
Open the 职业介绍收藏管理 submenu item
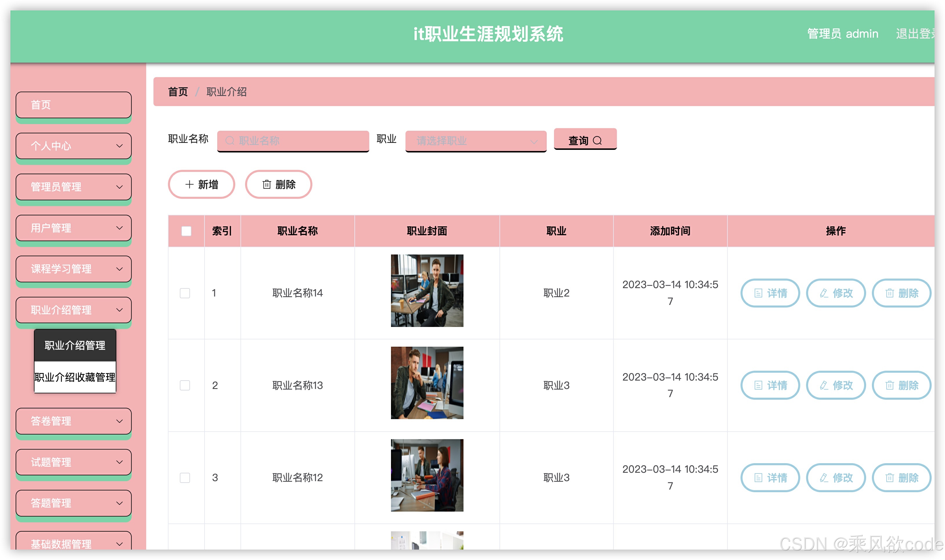[75, 377]
